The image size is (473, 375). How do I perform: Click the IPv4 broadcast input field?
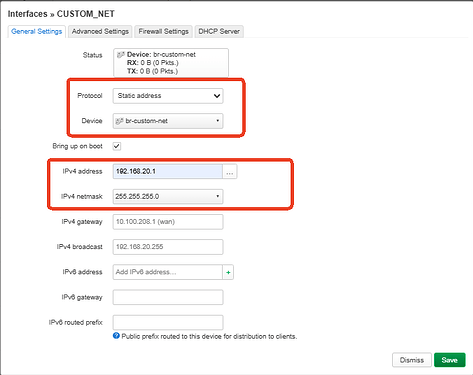[168, 247]
